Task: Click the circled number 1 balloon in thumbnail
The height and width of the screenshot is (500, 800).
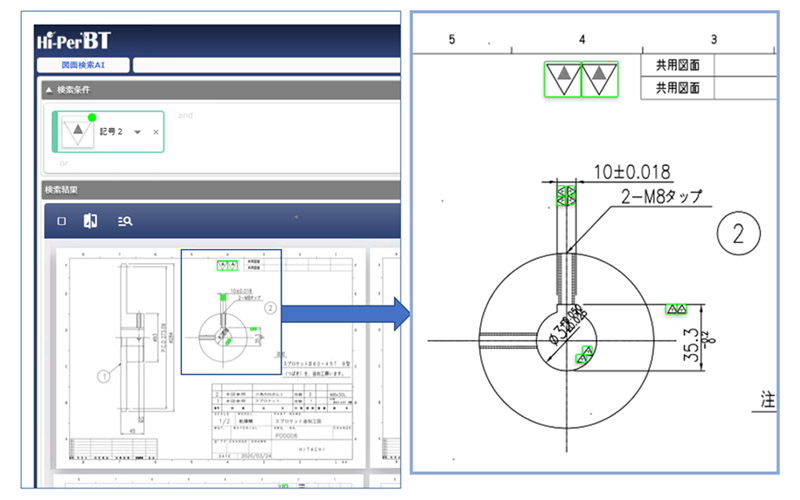Action: (101, 377)
